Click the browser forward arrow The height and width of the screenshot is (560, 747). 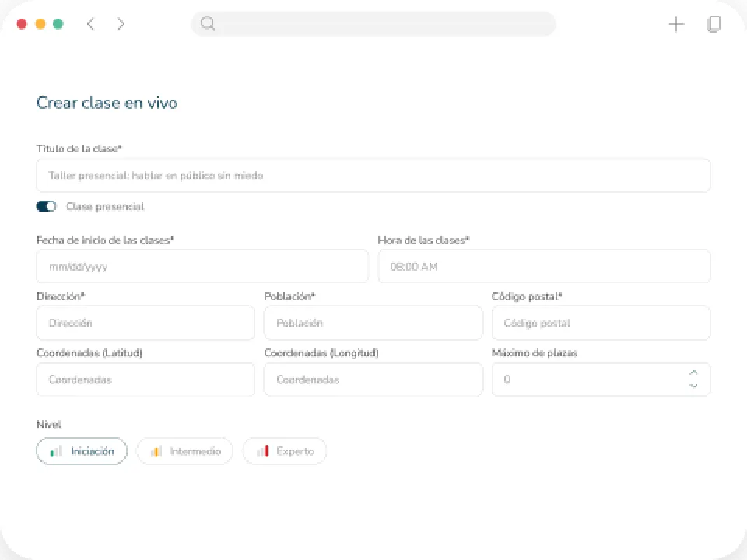121,23
